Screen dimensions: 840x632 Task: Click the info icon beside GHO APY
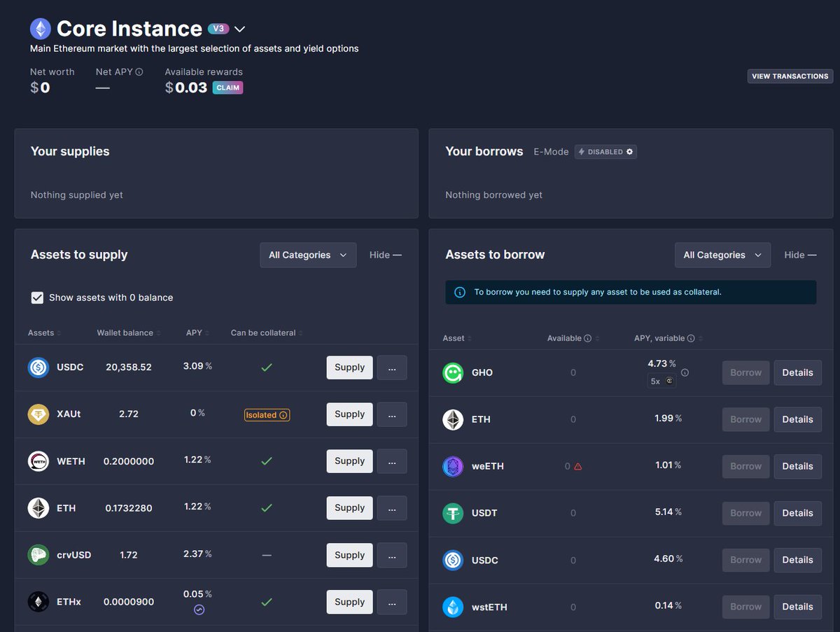[x=685, y=373]
